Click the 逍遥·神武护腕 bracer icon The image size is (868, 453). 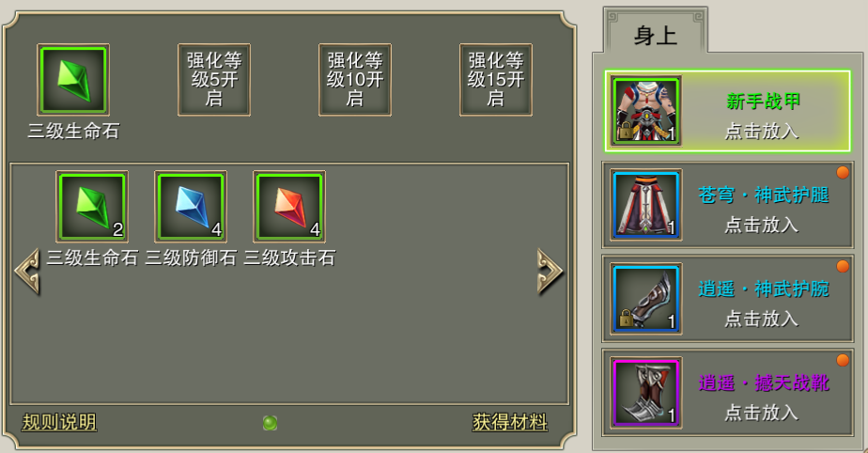coord(645,299)
